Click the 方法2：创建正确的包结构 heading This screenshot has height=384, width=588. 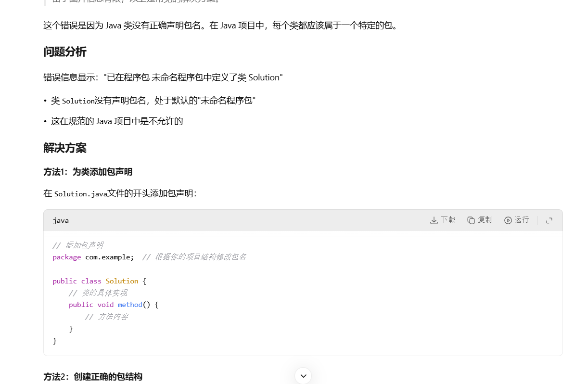click(x=92, y=377)
